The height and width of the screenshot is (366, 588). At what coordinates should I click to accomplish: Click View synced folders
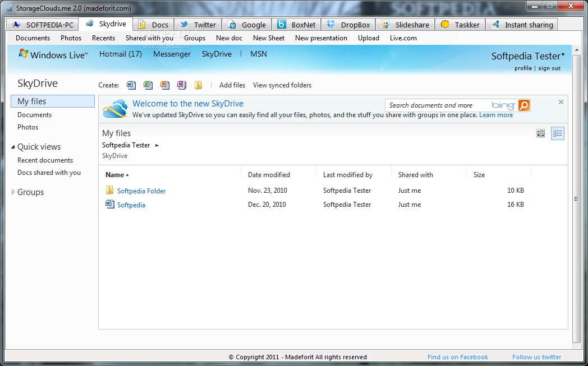(x=282, y=85)
